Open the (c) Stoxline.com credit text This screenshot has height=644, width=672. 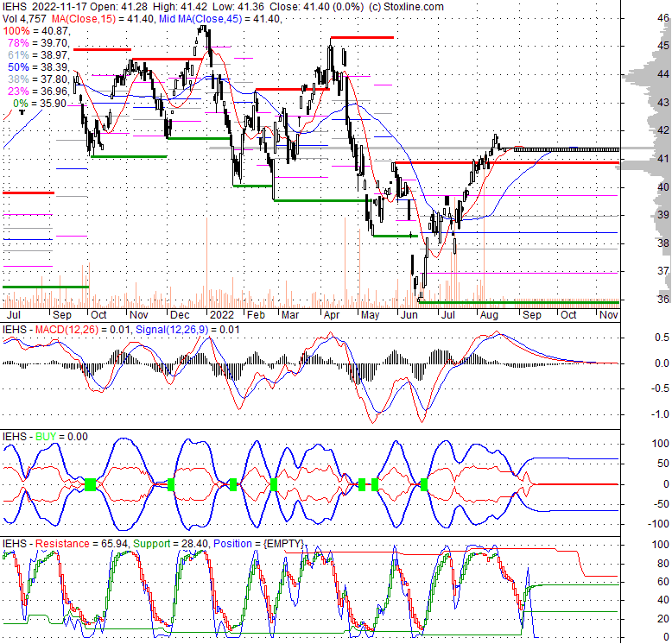(406, 7)
